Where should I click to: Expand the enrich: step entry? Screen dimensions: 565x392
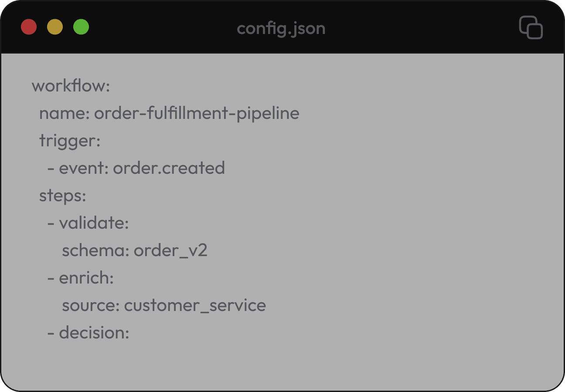click(x=82, y=278)
